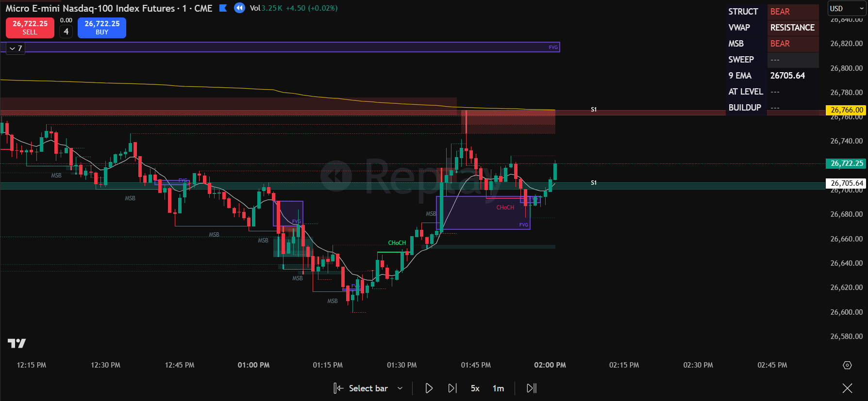This screenshot has height=401, width=868.
Task: Open the Select bar replay option
Action: pyautogui.click(x=361, y=388)
